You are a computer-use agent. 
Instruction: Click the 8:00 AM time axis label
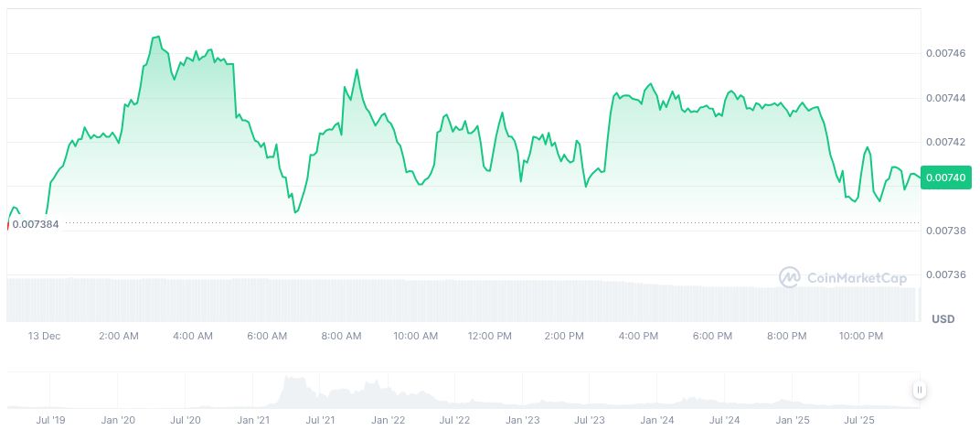click(x=342, y=336)
